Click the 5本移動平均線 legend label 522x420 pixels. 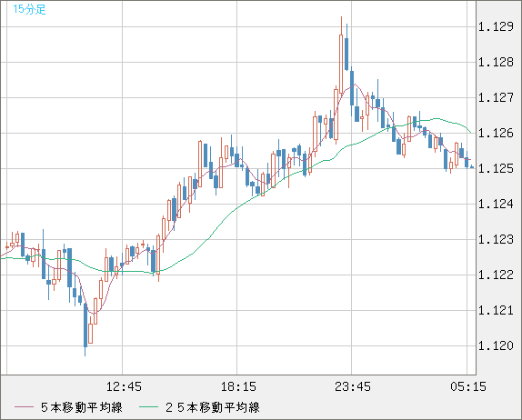click(82, 407)
